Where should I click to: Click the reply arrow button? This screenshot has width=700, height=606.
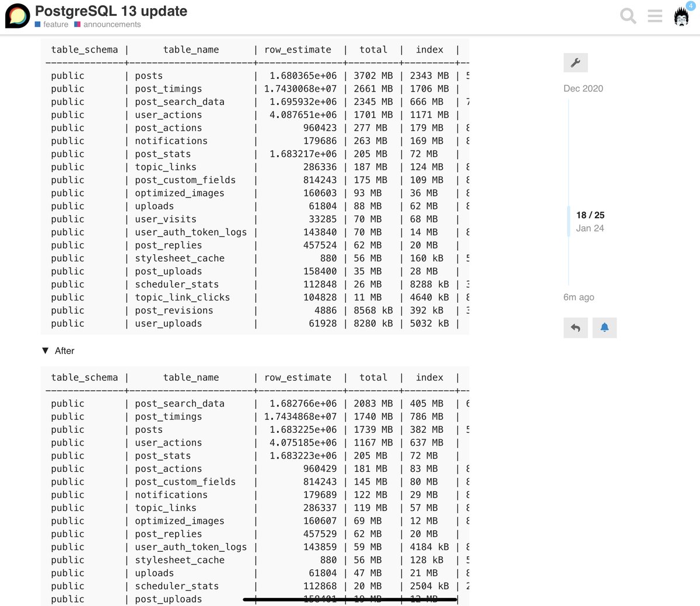point(575,328)
